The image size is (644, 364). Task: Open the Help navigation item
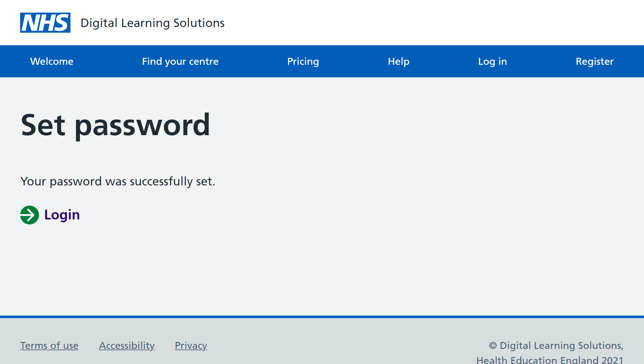point(398,61)
